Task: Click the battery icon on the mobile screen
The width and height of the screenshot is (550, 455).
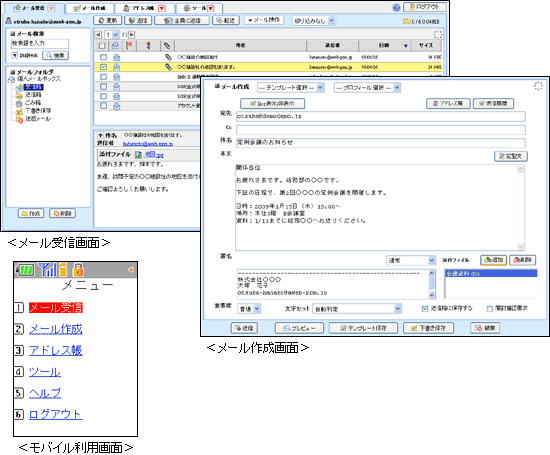Action: 26,270
